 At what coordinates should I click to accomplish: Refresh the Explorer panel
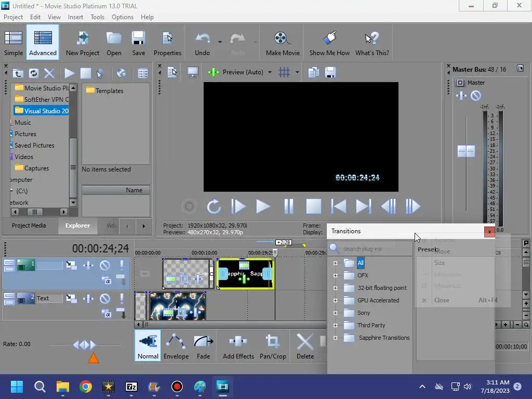(x=34, y=73)
